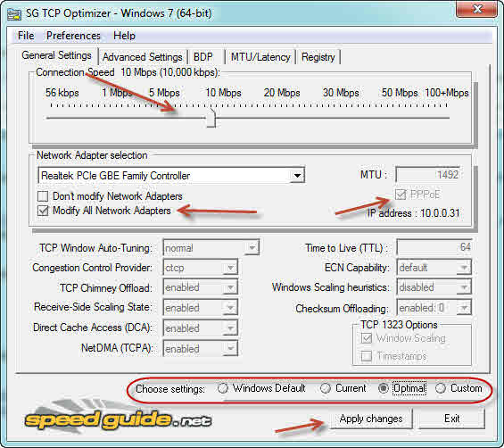Open the Help menu
Screen dimensions: 504x448
coord(124,36)
